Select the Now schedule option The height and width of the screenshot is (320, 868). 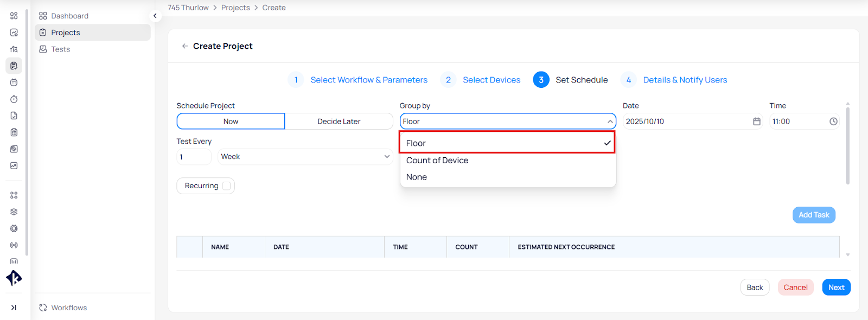(x=231, y=121)
